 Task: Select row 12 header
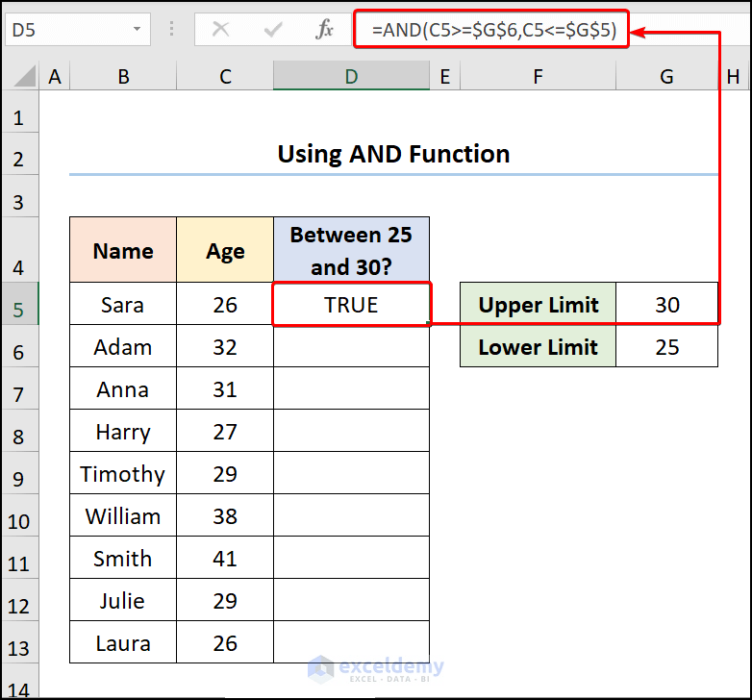click(19, 599)
